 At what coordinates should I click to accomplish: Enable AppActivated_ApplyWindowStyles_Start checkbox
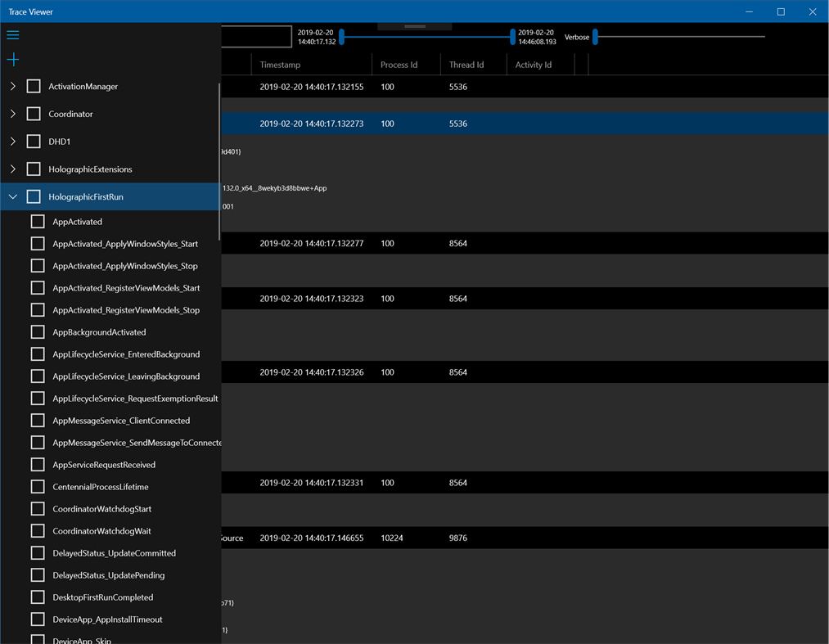point(38,244)
